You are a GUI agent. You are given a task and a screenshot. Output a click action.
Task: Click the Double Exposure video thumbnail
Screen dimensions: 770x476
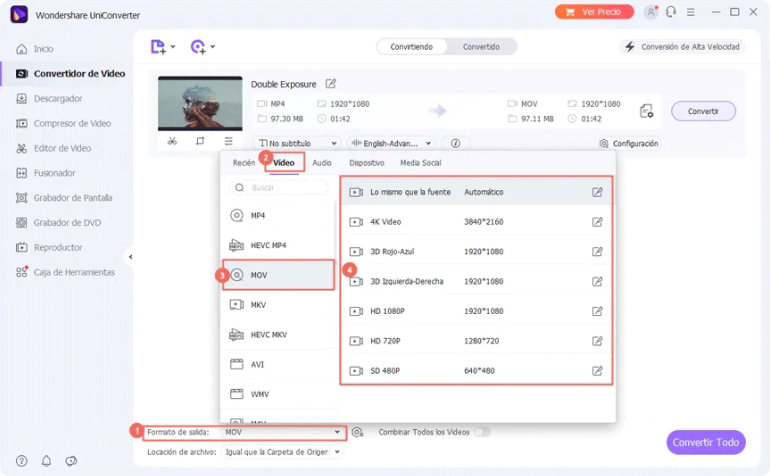(200, 103)
